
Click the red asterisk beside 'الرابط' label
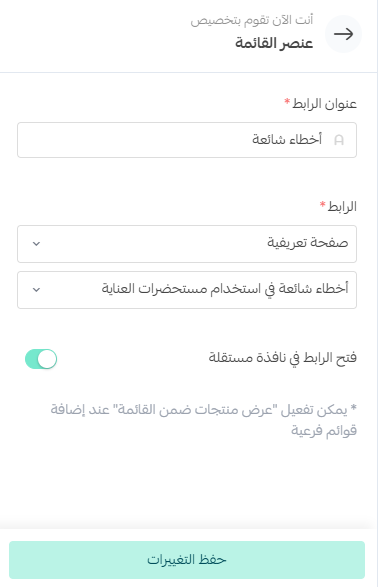pyautogui.click(x=322, y=204)
